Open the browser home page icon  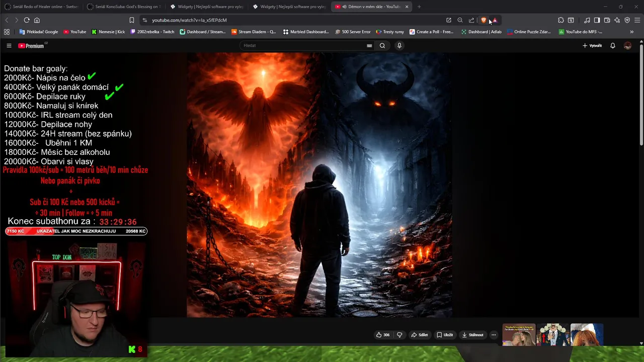[x=37, y=20]
